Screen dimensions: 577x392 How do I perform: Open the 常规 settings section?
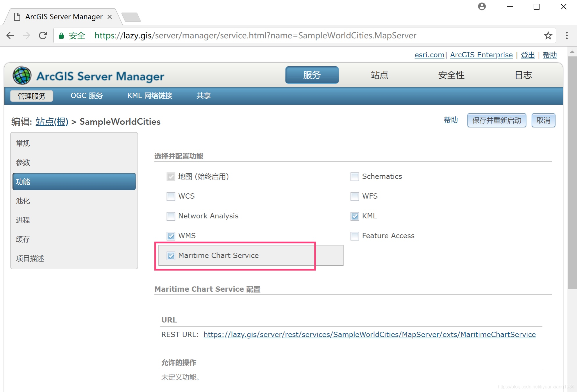pos(74,143)
